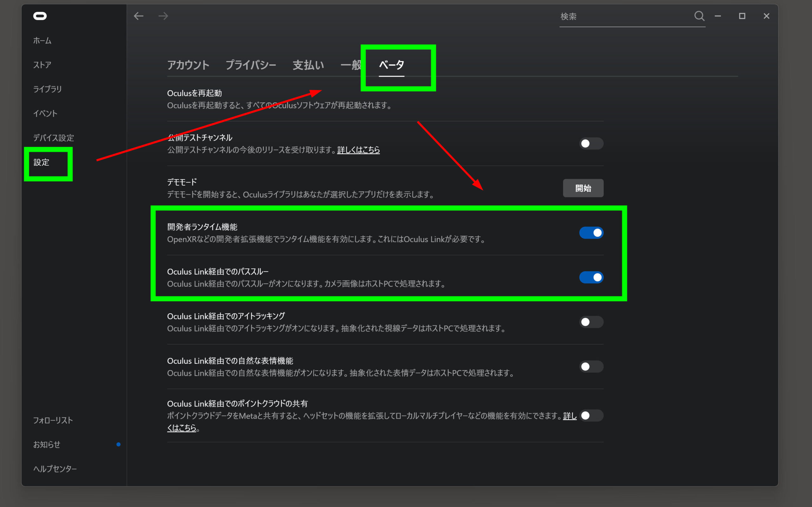Go forward with the right arrow
The image size is (812, 507).
163,16
